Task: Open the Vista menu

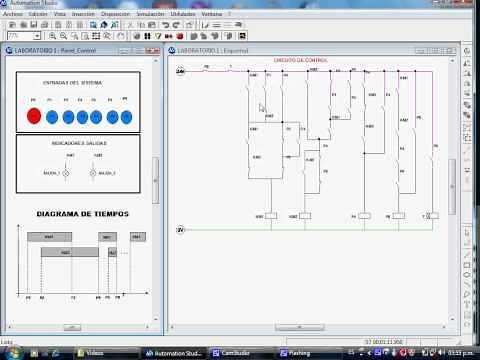Action: 60,14
